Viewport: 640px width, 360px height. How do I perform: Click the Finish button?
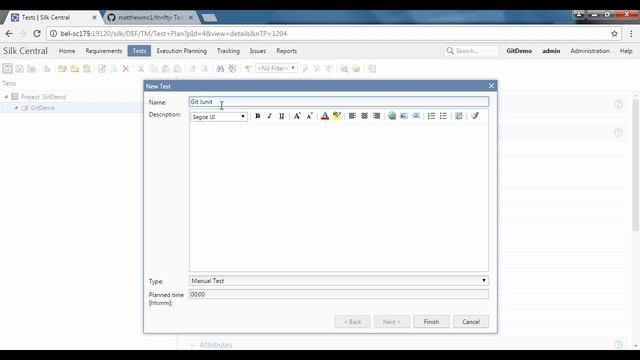(431, 322)
